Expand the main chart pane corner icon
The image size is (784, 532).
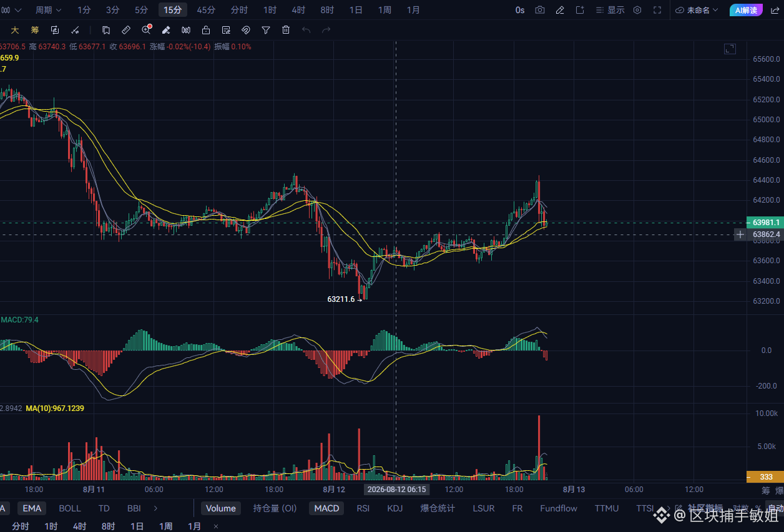pyautogui.click(x=730, y=49)
